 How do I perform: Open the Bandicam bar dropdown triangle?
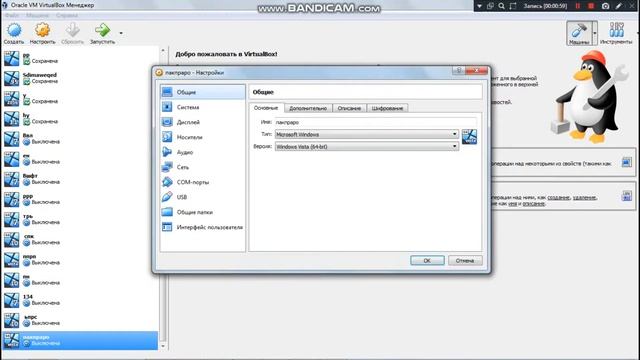(x=480, y=6)
